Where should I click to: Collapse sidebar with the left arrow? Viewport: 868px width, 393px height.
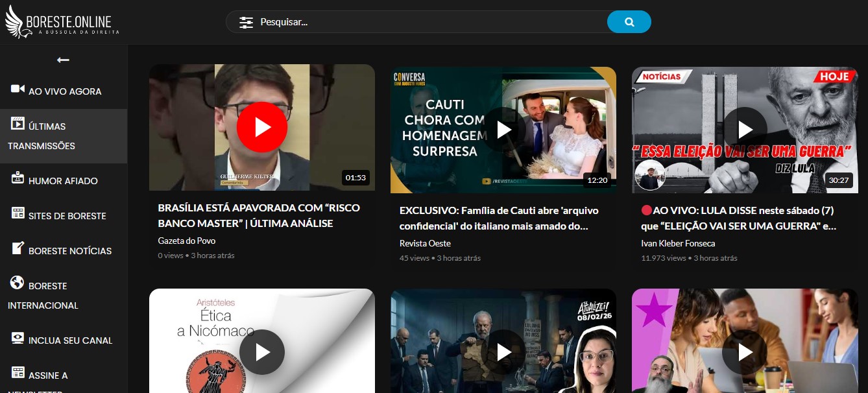click(63, 60)
